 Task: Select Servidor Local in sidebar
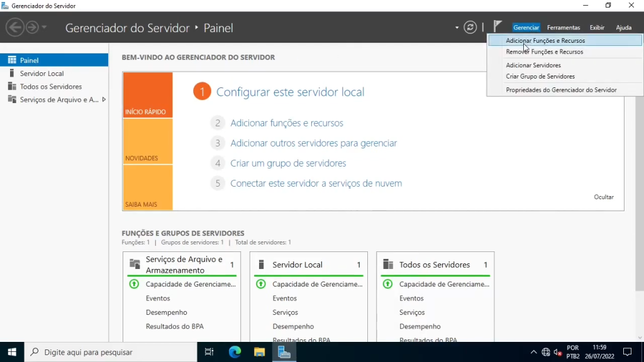[54, 74]
